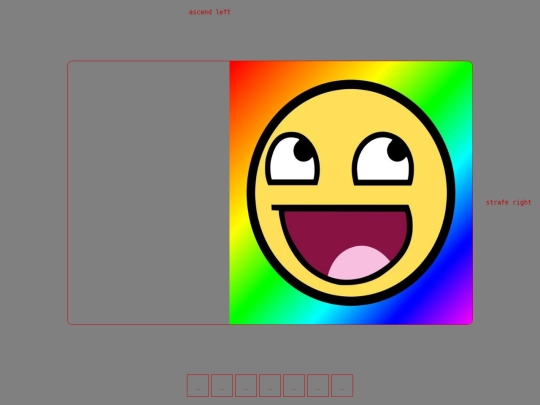
Task: Select the middle (fourth) slot in the bottom row
Action: (x=270, y=385)
